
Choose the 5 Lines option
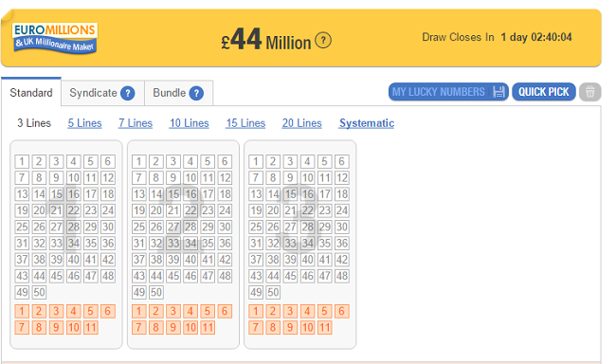coord(84,123)
